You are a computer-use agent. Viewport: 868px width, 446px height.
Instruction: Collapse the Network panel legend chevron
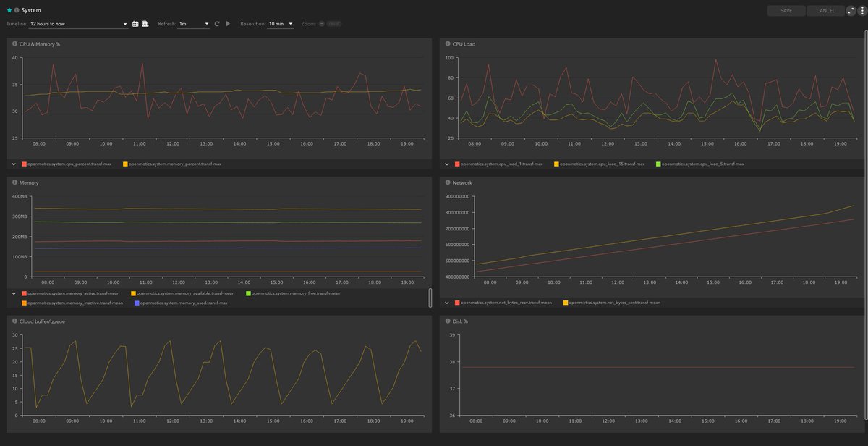click(x=448, y=303)
